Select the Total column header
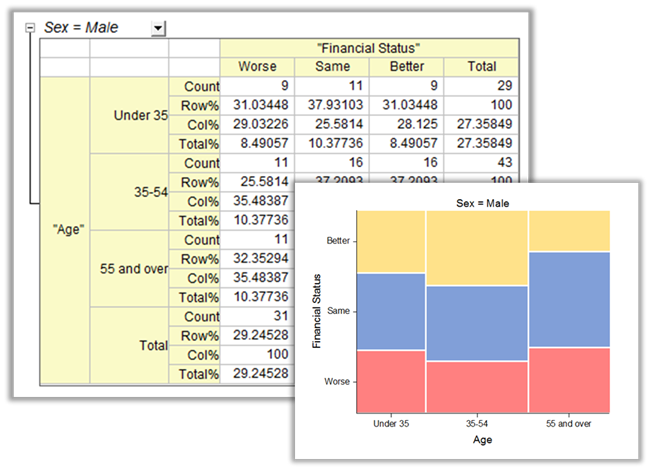Screen dimensions: 650x470 481,67
